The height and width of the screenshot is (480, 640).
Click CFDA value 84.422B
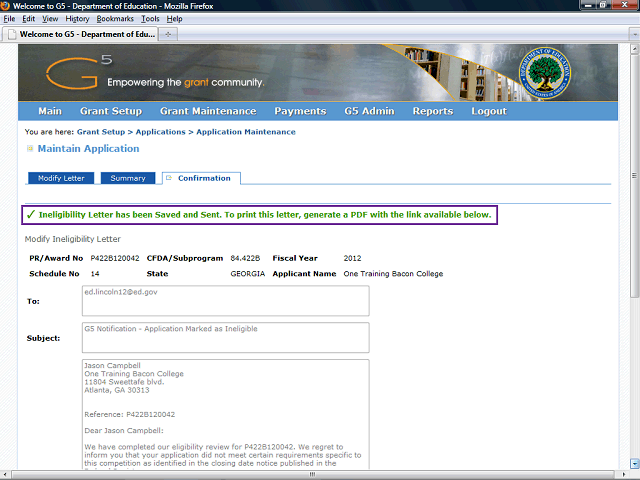point(245,258)
